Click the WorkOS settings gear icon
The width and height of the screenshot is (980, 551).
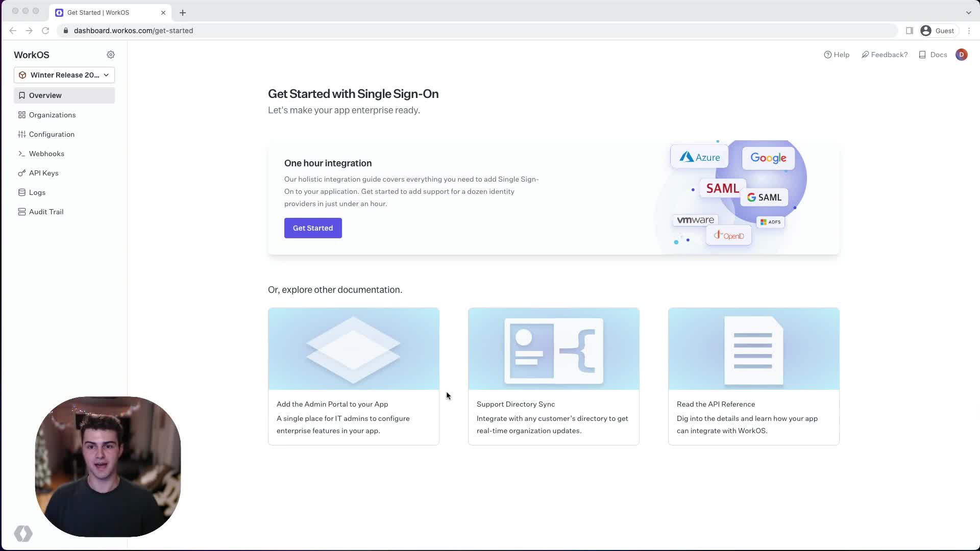pyautogui.click(x=111, y=55)
